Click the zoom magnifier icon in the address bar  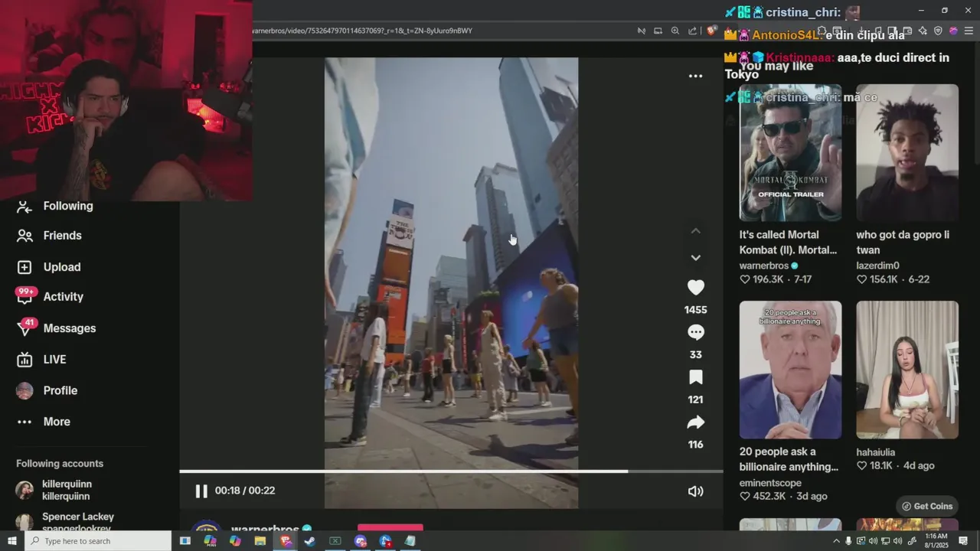pos(675,31)
